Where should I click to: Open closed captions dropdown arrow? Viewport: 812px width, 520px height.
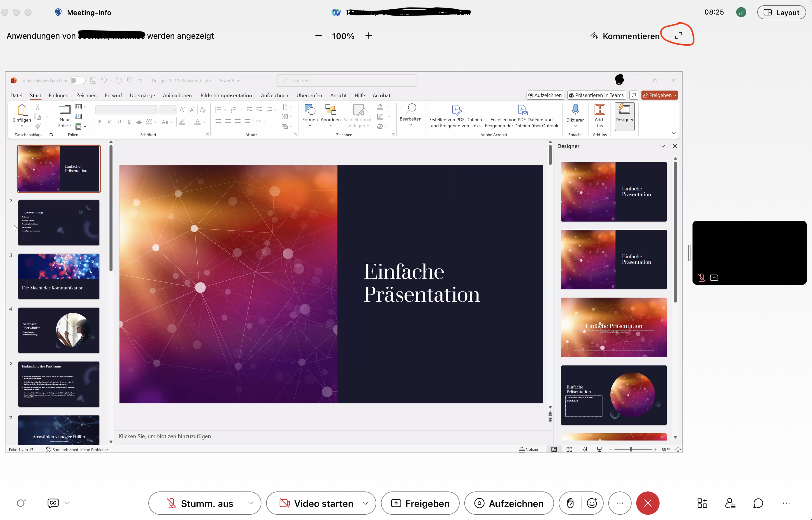67,503
